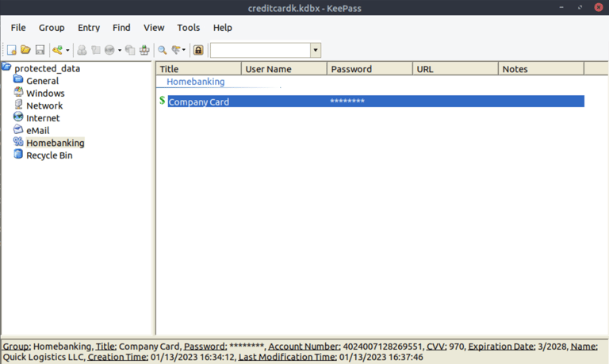Click the General folder icon

point(18,79)
